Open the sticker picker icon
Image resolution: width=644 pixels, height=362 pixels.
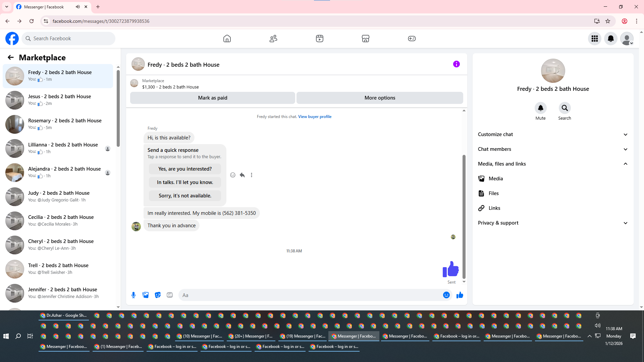point(158,295)
